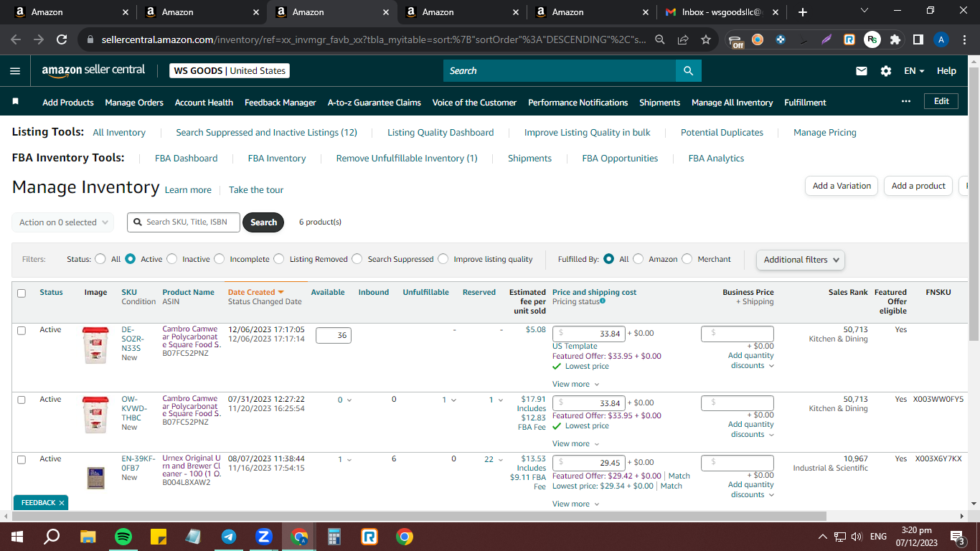The width and height of the screenshot is (980, 551).
Task: Expand View more for SKU EN-39KF-0FB7
Action: 575,504
